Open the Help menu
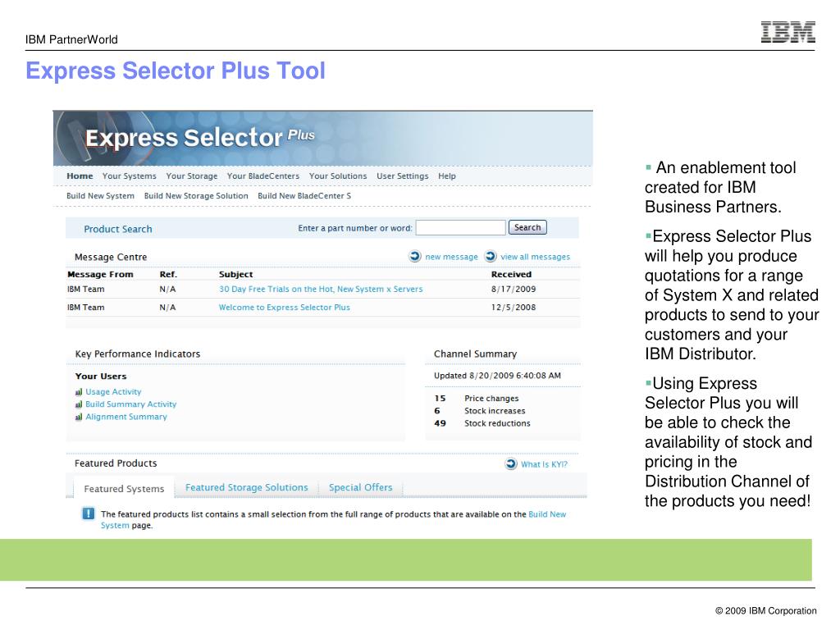The height and width of the screenshot is (630, 840). point(447,176)
